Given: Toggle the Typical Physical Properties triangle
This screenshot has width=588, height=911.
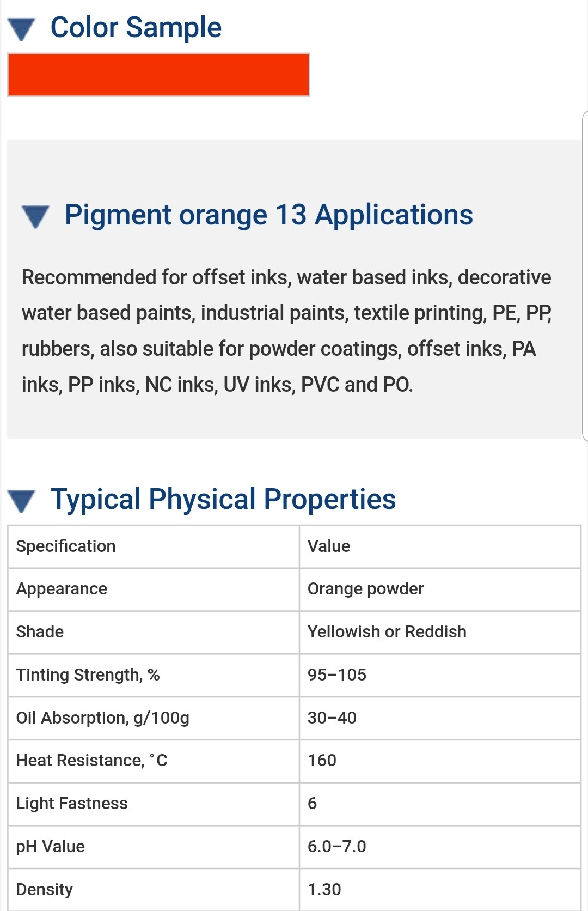Looking at the screenshot, I should coord(22,501).
